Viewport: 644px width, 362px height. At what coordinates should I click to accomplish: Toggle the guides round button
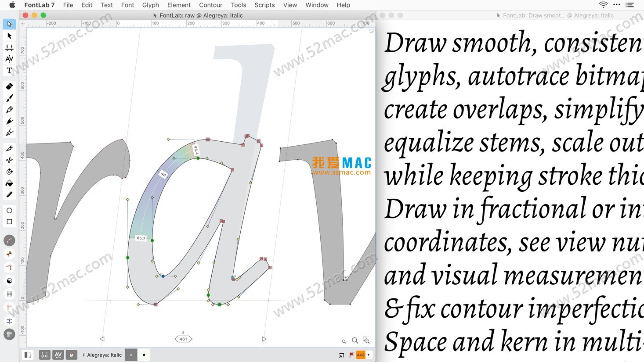[x=9, y=308]
